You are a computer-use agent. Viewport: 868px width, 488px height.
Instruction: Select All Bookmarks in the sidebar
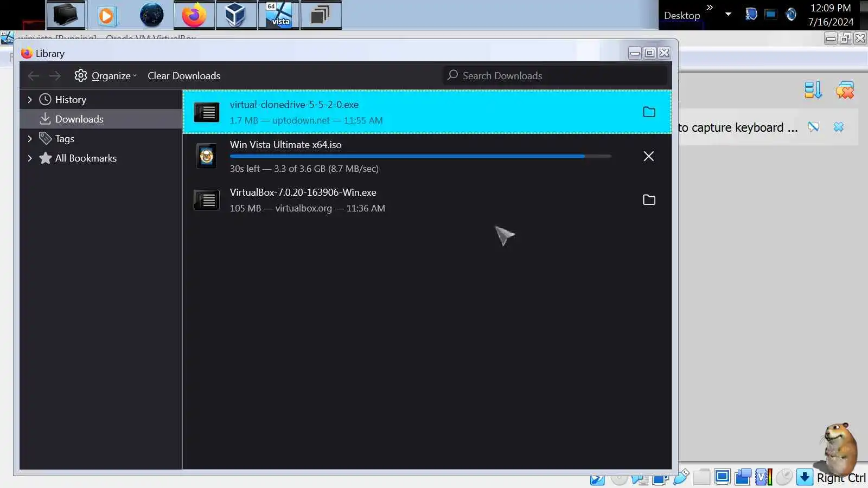[86, 158]
